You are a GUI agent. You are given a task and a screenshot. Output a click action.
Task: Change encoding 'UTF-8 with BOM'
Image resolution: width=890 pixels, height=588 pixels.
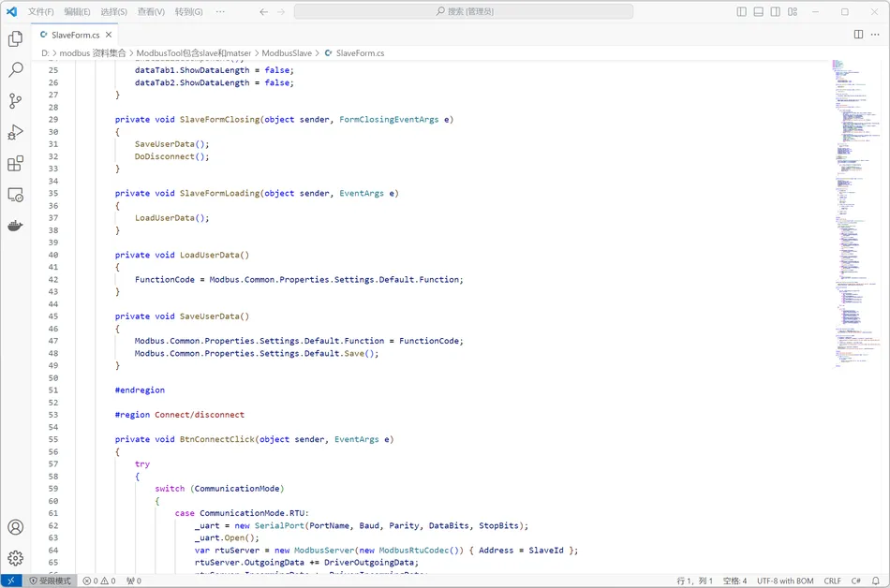pos(785,581)
